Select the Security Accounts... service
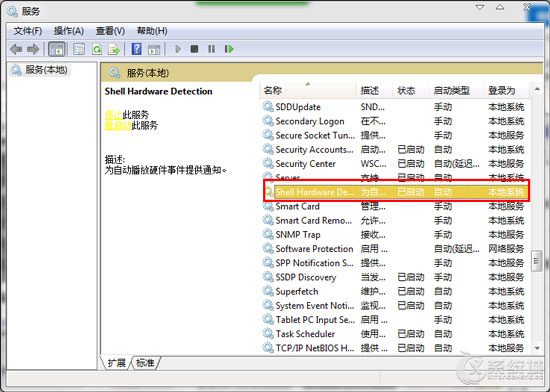Image resolution: width=550 pixels, height=392 pixels. (x=314, y=149)
